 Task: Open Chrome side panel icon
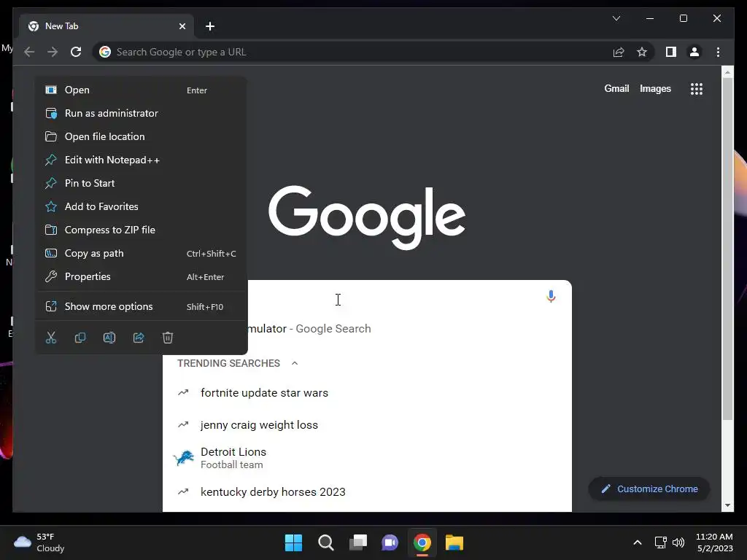671,52
